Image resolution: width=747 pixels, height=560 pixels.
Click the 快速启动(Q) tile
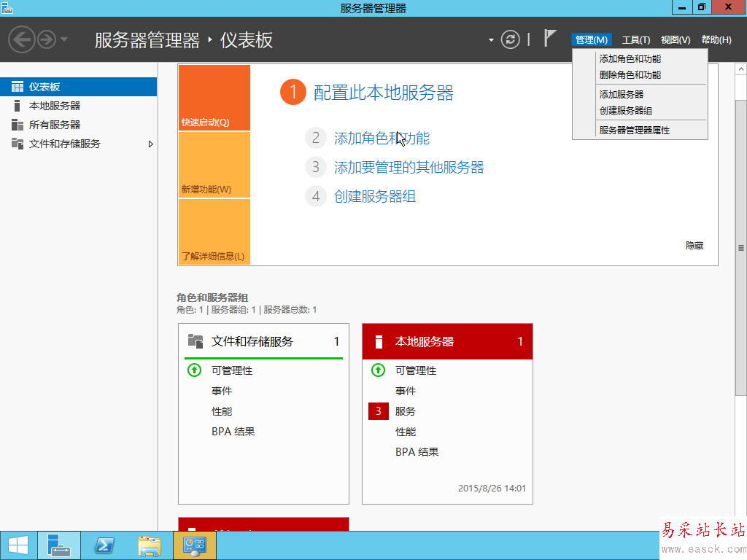click(214, 98)
